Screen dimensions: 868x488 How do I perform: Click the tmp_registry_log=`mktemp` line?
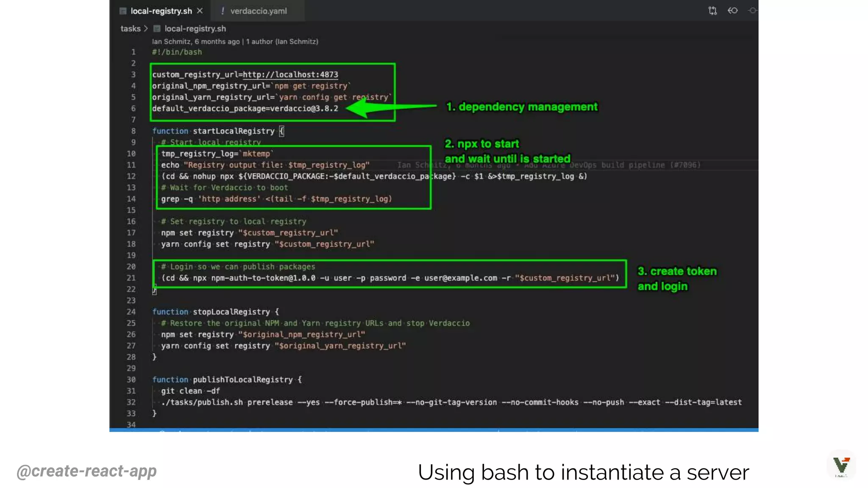(x=217, y=154)
